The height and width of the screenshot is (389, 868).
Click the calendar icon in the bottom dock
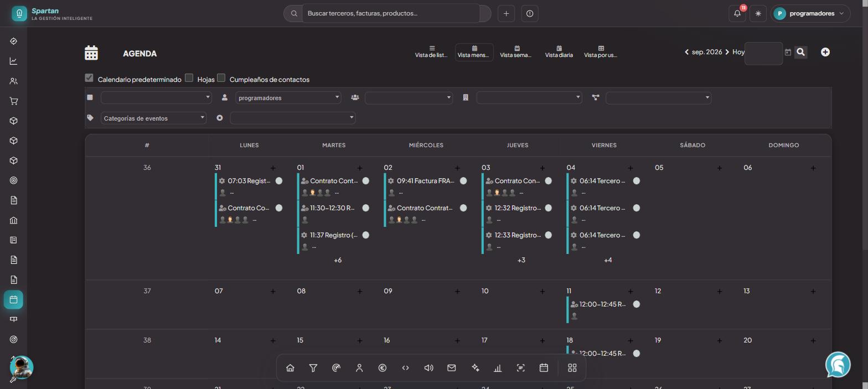point(544,368)
